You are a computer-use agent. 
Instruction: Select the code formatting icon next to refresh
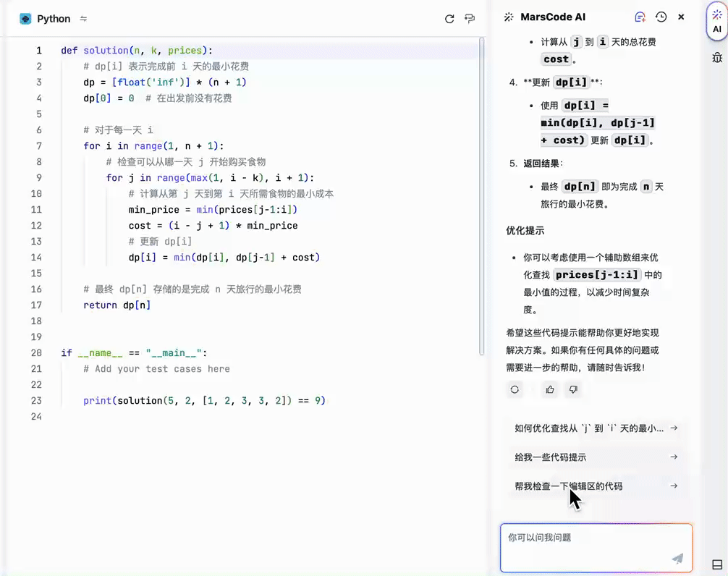(x=470, y=19)
